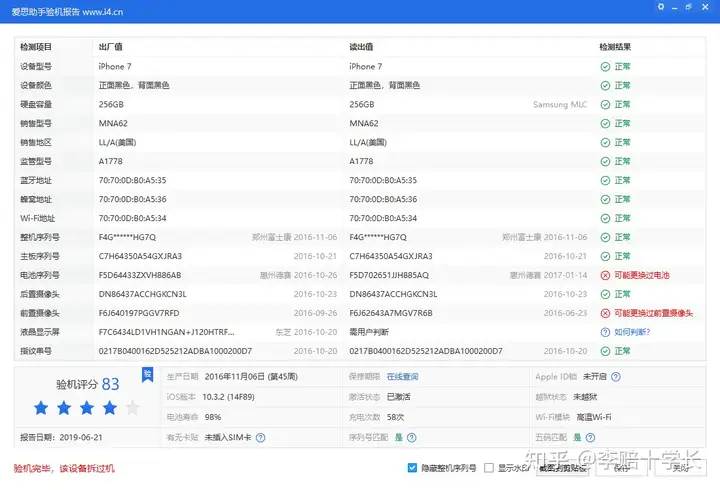
Task: Click the first blue rating star
Action: pos(41,407)
